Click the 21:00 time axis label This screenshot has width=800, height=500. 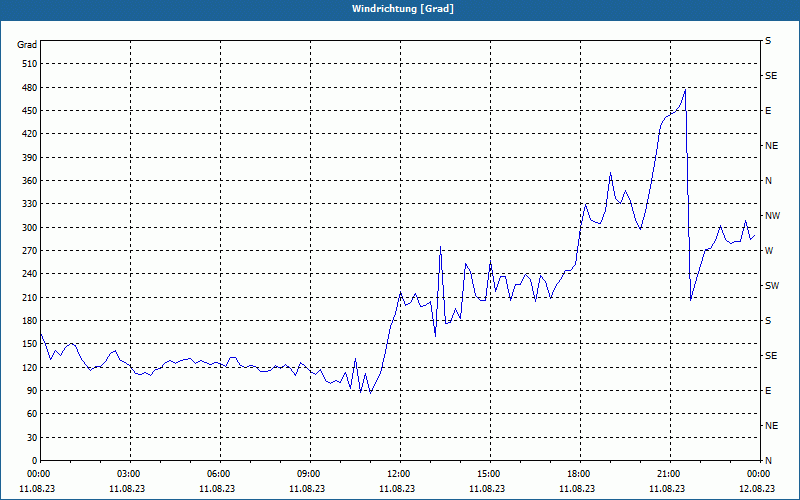670,473
